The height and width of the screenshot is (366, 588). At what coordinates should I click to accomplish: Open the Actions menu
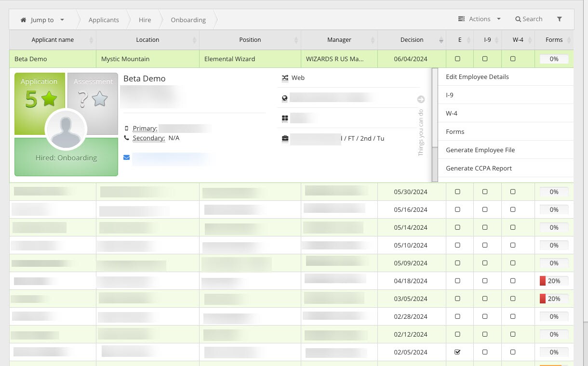tap(480, 19)
